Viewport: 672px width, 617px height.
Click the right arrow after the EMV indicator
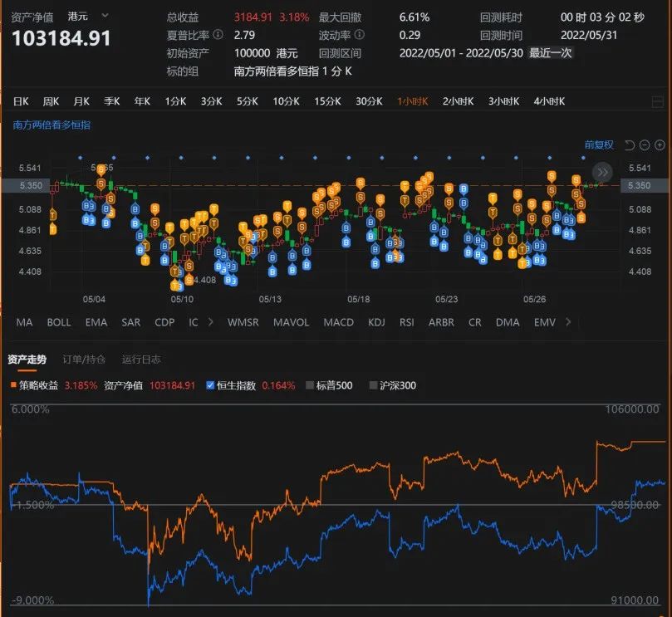pyautogui.click(x=568, y=322)
